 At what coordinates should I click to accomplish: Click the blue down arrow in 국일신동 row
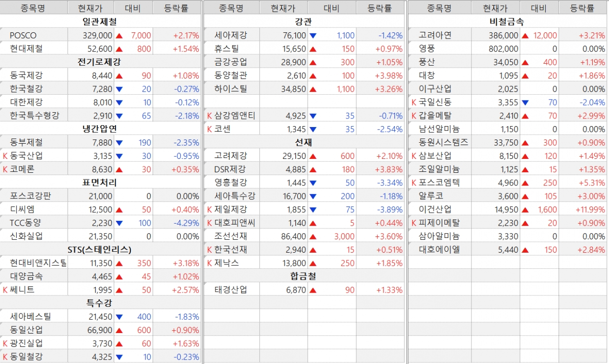pyautogui.click(x=525, y=102)
